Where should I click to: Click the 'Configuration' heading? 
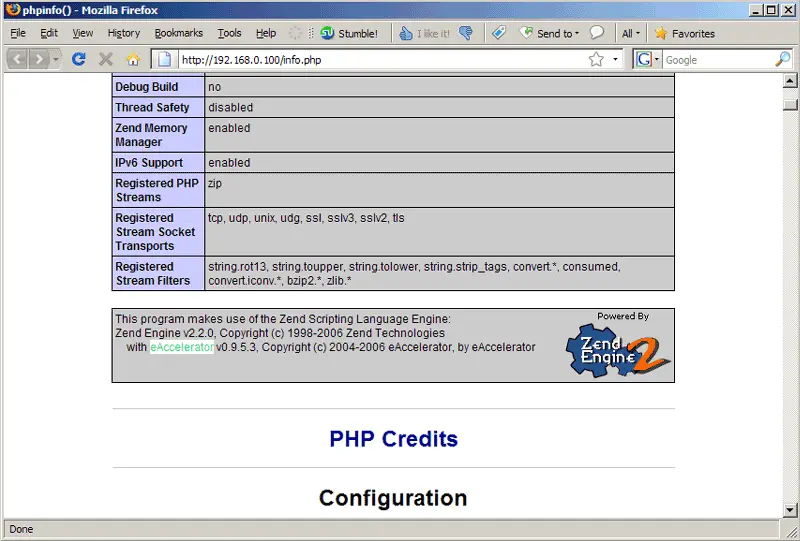[x=393, y=498]
